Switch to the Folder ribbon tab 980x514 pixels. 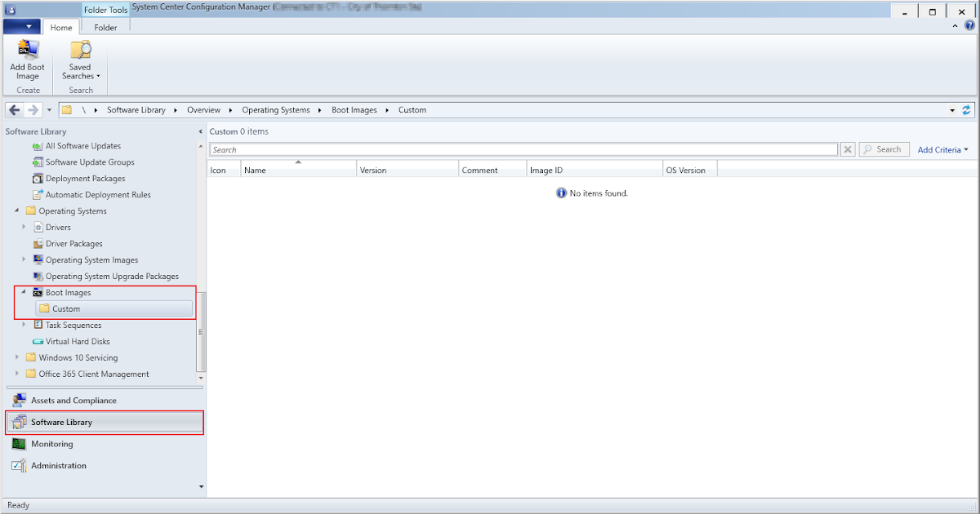(105, 26)
